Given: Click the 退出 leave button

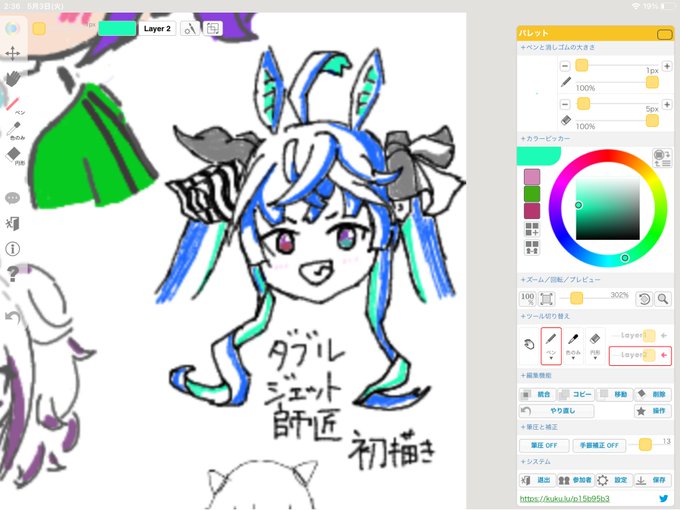Looking at the screenshot, I should [537, 480].
